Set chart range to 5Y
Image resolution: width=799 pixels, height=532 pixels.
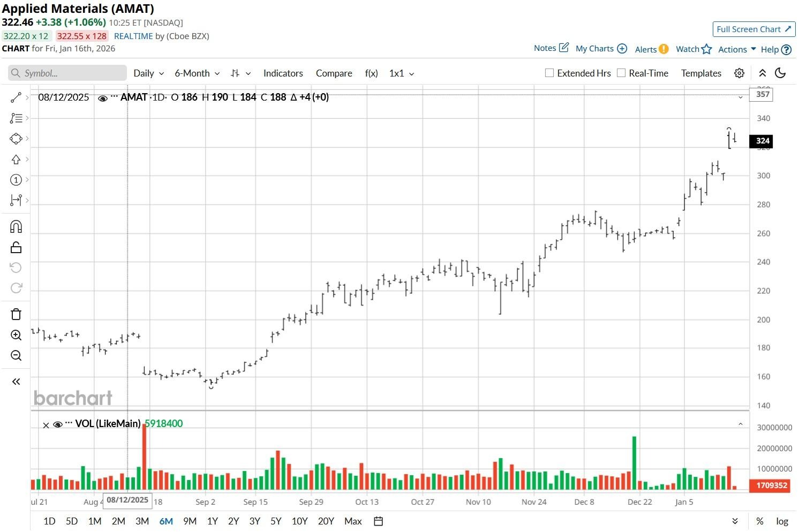point(276,521)
